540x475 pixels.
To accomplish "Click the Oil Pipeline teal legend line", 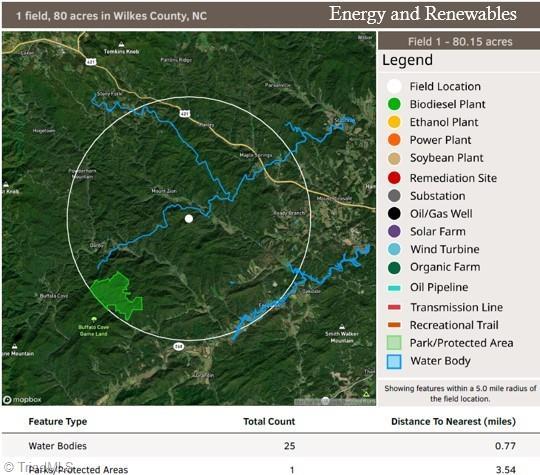I will [394, 288].
